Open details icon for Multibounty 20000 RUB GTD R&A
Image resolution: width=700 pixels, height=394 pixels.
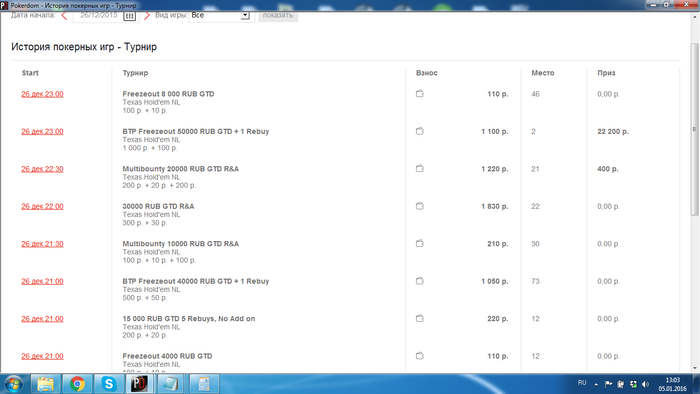(420, 169)
